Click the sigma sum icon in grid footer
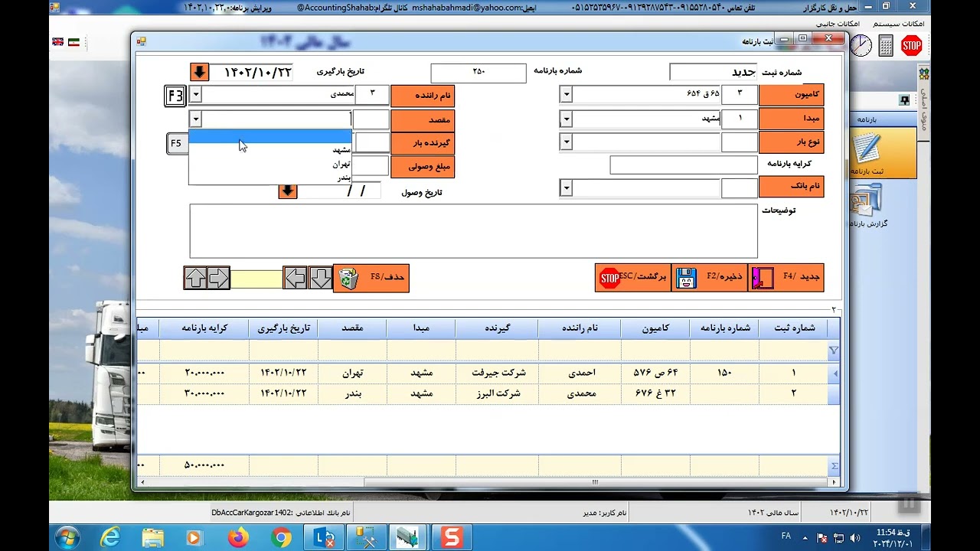Viewport: 980px width, 551px height. click(834, 465)
